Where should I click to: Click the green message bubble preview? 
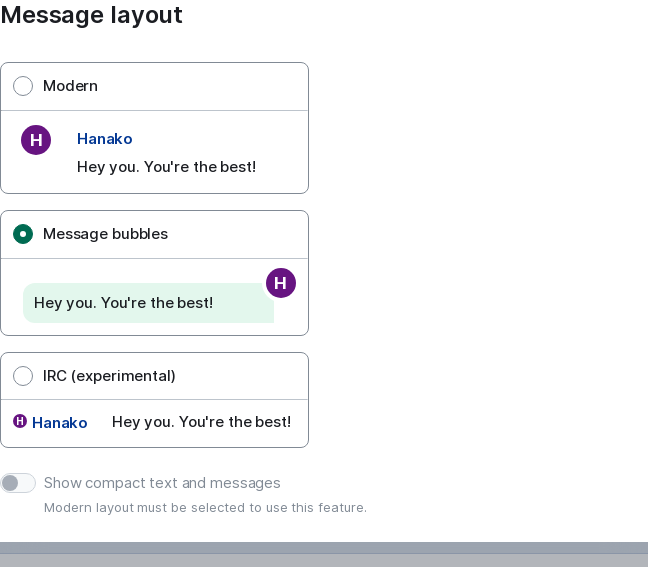[x=148, y=303]
